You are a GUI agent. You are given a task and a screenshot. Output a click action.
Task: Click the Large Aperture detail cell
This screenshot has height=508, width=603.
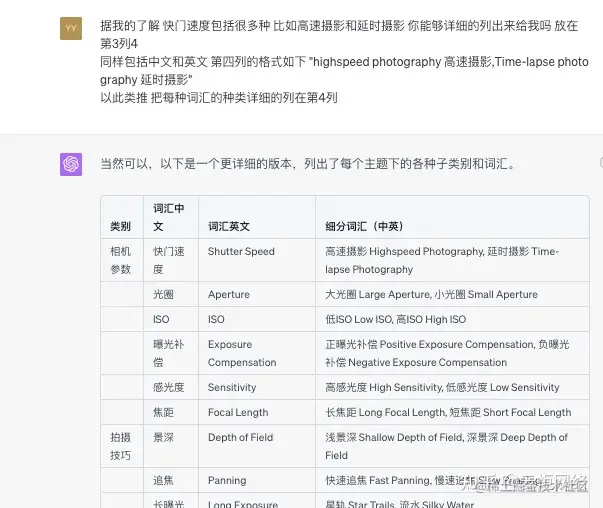pos(452,294)
